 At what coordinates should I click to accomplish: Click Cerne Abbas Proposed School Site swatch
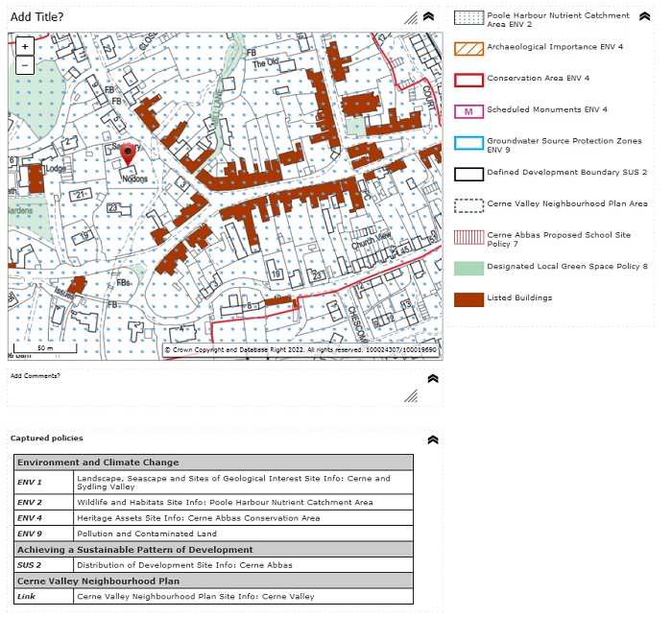(468, 237)
